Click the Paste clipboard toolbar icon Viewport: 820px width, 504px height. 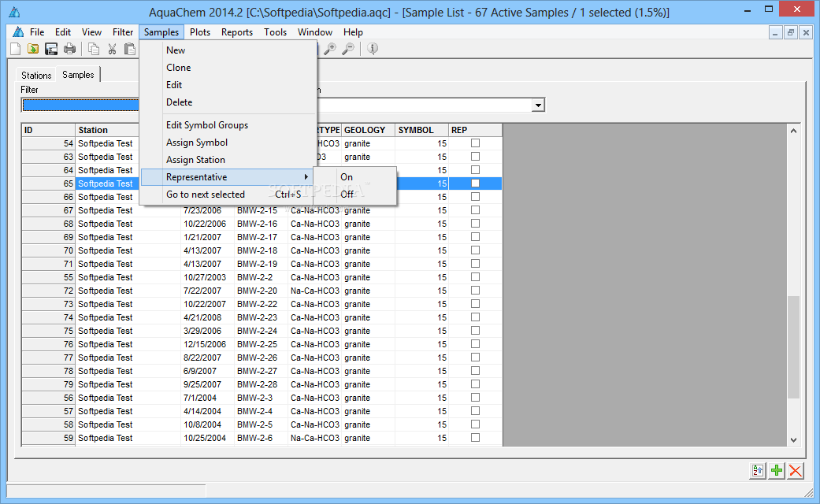click(x=130, y=49)
